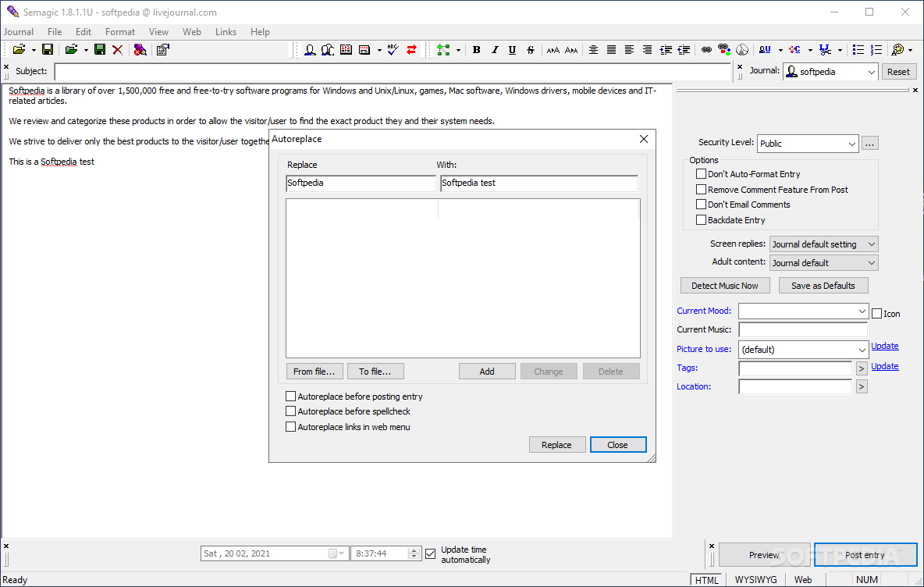Open the Journal softpedia dropdown
Image resolution: width=924 pixels, height=587 pixels.
point(871,72)
